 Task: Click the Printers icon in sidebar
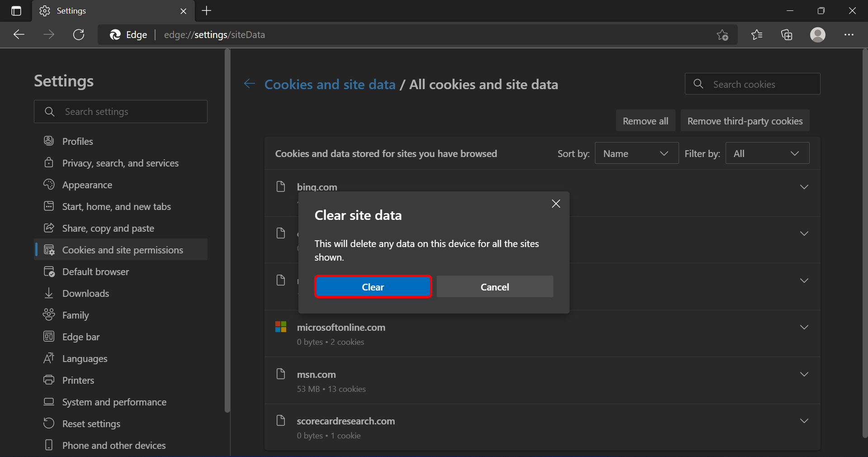click(x=49, y=380)
